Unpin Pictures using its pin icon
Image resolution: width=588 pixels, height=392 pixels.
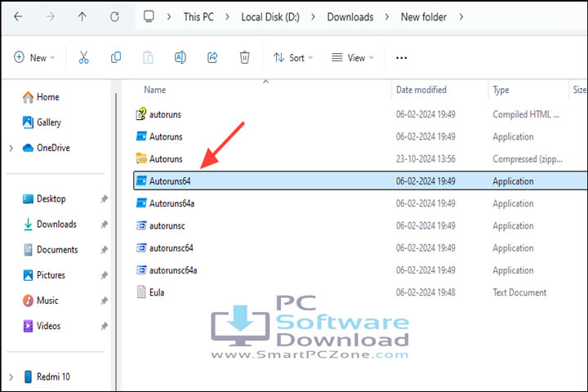[105, 275]
